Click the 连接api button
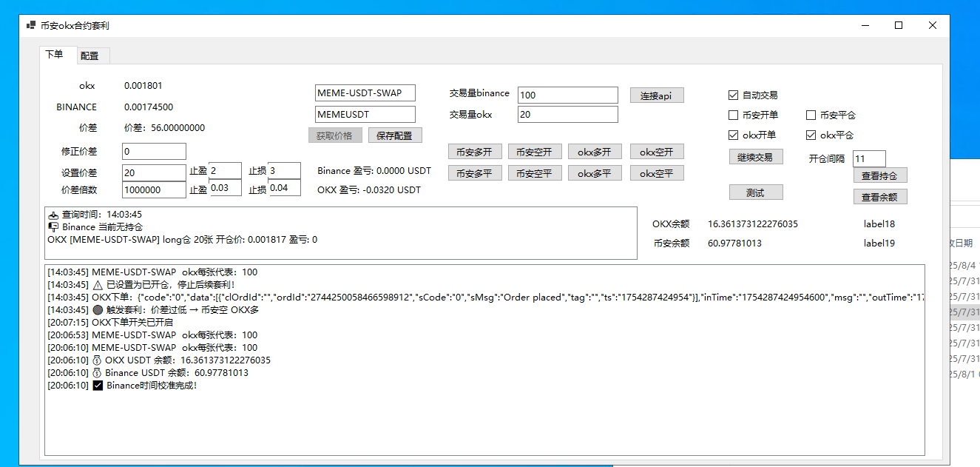The width and height of the screenshot is (980, 467). pos(657,95)
